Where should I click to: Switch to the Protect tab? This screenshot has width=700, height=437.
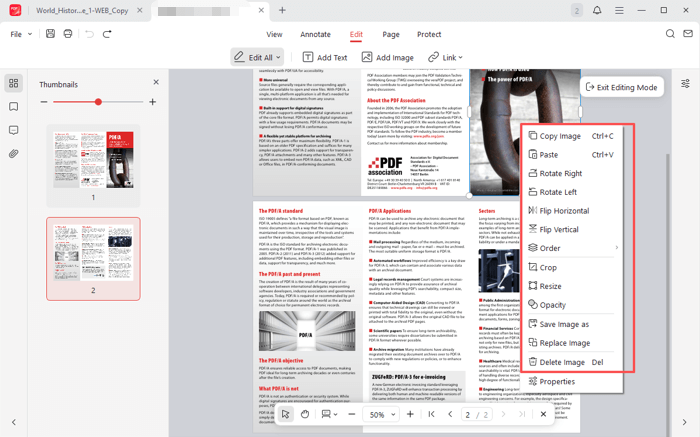click(x=429, y=34)
